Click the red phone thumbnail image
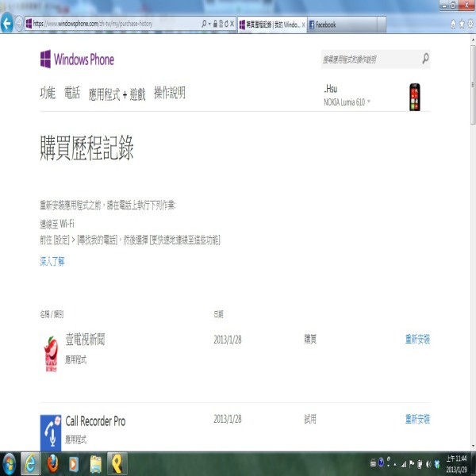Screen dimensions: 476x476 pos(415,97)
